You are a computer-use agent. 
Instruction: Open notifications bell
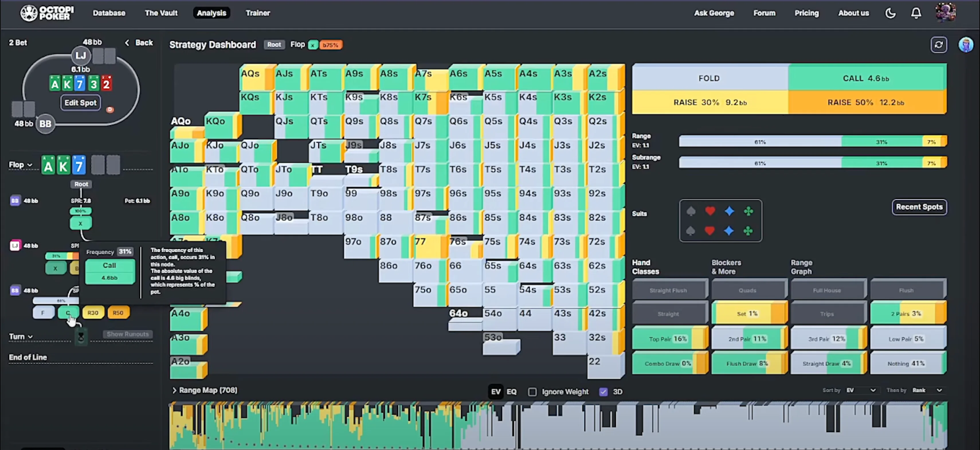(x=916, y=13)
